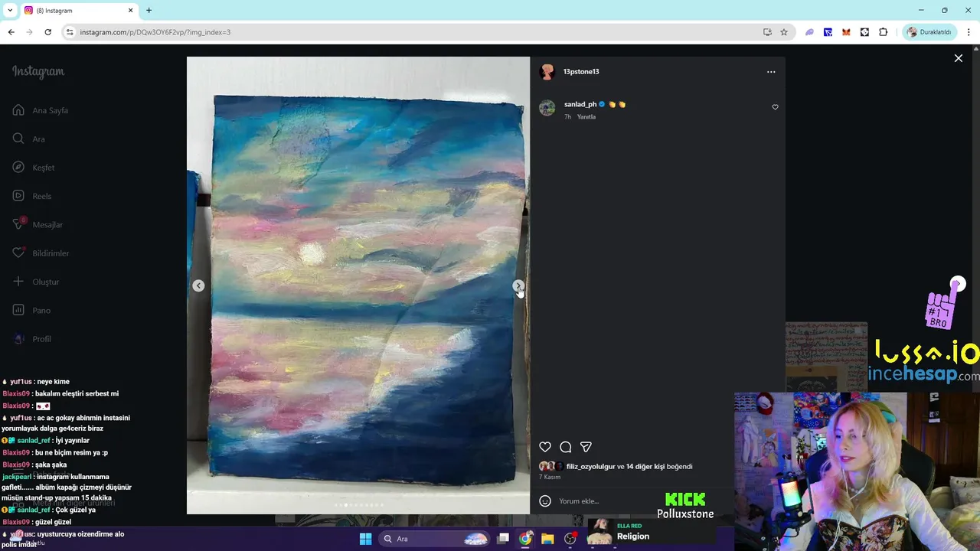The image size is (980, 551).
Task: Reload the page
Action: point(47,32)
